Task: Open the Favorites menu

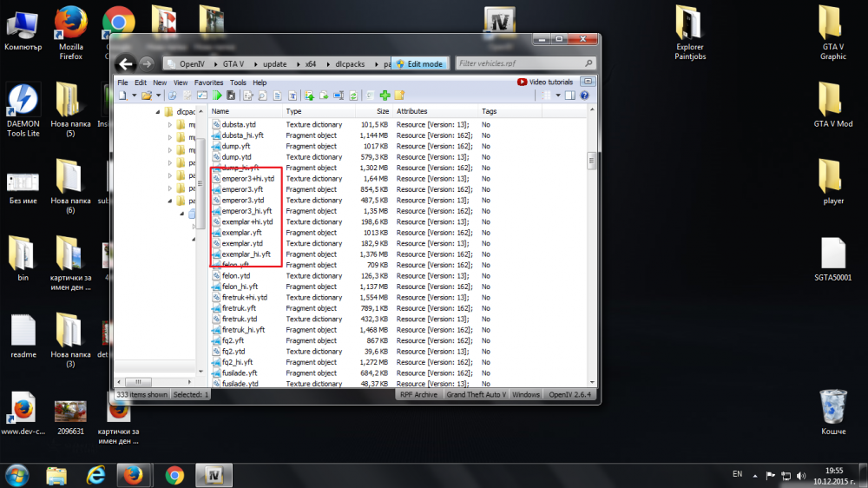Action: tap(208, 82)
